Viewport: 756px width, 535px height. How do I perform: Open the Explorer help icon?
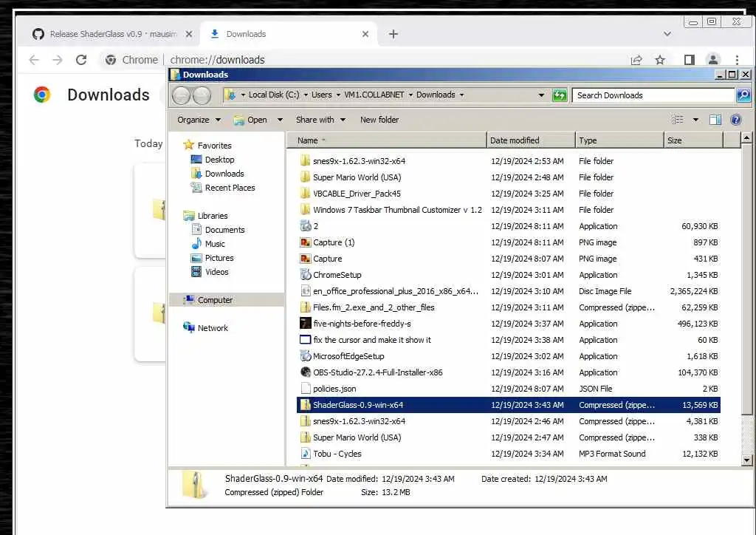(736, 120)
